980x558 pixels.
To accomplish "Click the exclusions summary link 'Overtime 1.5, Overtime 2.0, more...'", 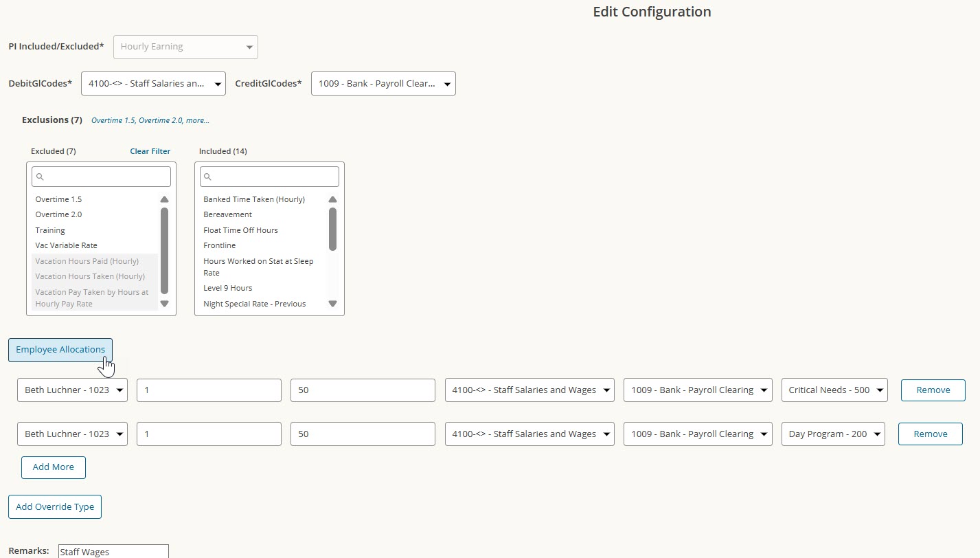I will (x=150, y=120).
